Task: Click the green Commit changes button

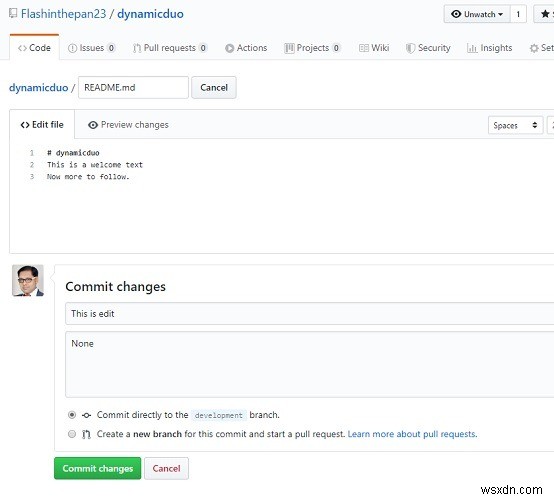Action: [98, 469]
